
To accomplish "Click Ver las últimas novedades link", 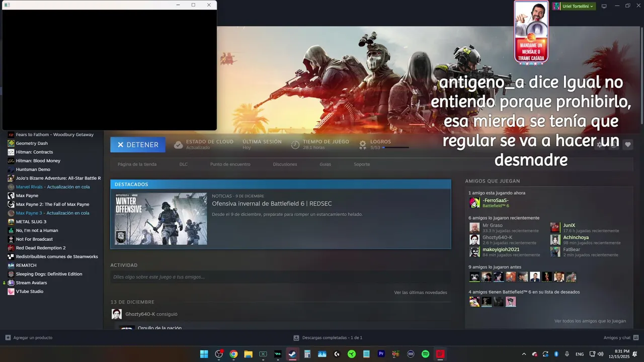I will pyautogui.click(x=420, y=293).
